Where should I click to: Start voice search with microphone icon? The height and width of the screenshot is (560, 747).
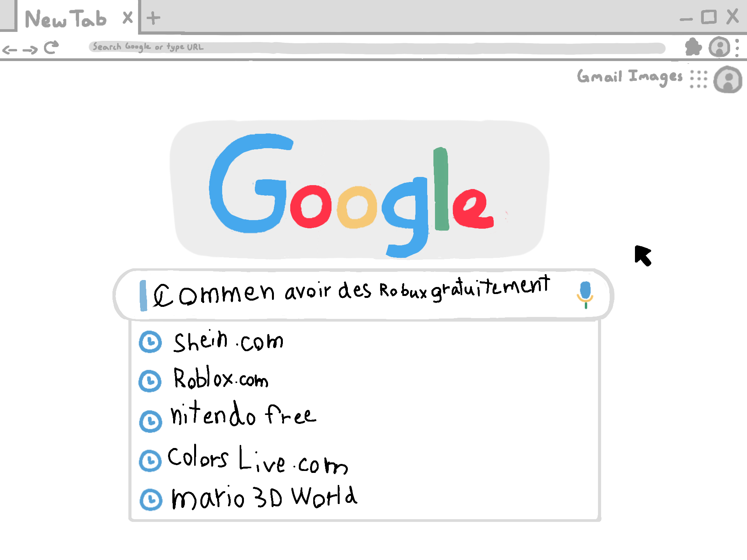click(585, 295)
